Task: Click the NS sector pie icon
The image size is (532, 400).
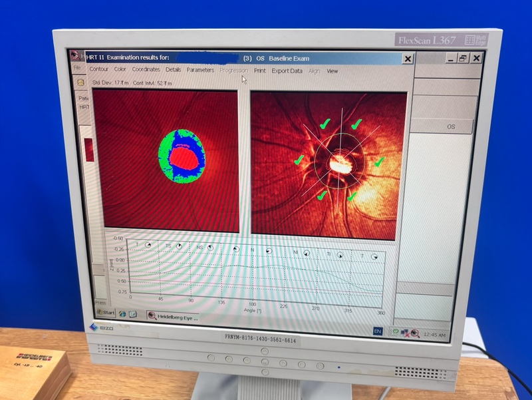Action: [x=210, y=248]
